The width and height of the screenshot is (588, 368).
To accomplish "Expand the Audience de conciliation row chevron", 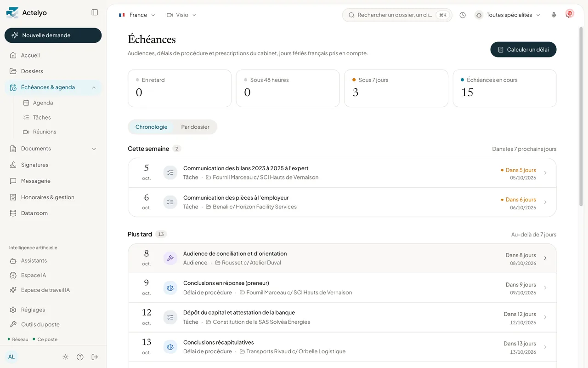I will [x=545, y=258].
